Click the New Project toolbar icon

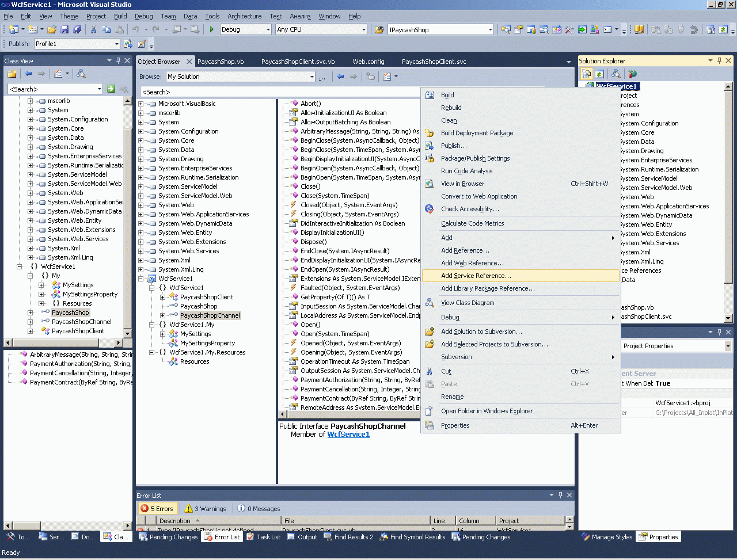click(x=14, y=29)
